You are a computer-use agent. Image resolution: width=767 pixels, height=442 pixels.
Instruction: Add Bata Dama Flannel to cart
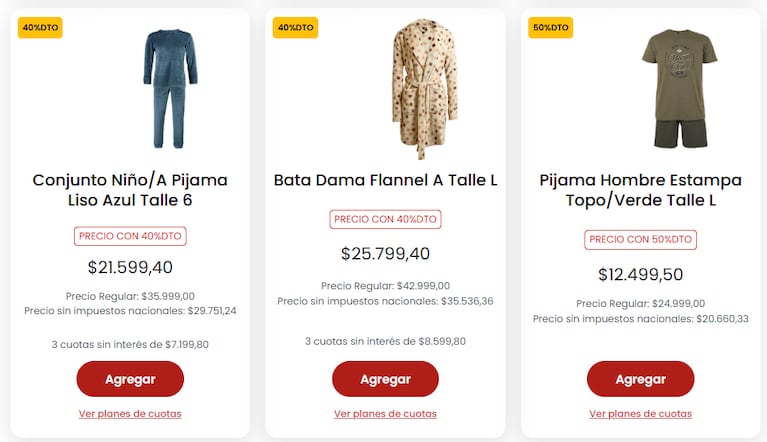pyautogui.click(x=385, y=379)
